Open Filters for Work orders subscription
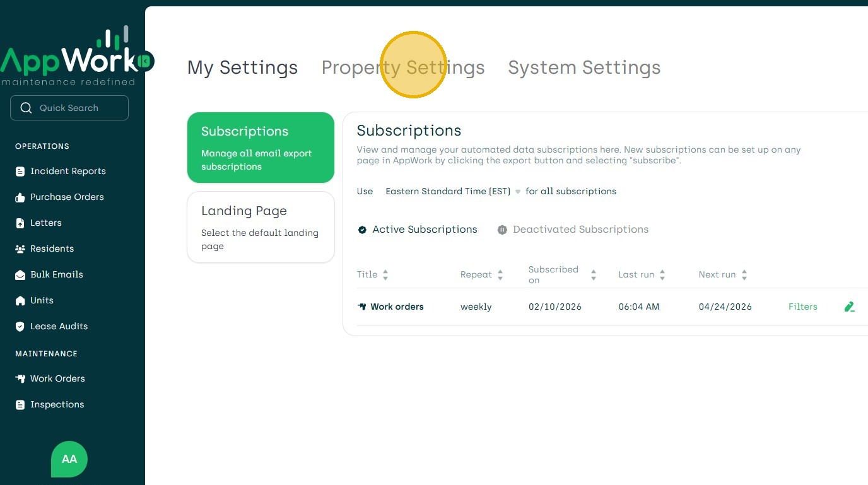Screen dimensions: 868x485 [x=803, y=307]
